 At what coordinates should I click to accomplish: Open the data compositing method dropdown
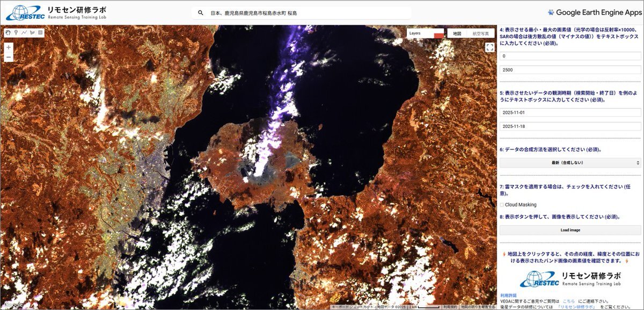[570, 162]
